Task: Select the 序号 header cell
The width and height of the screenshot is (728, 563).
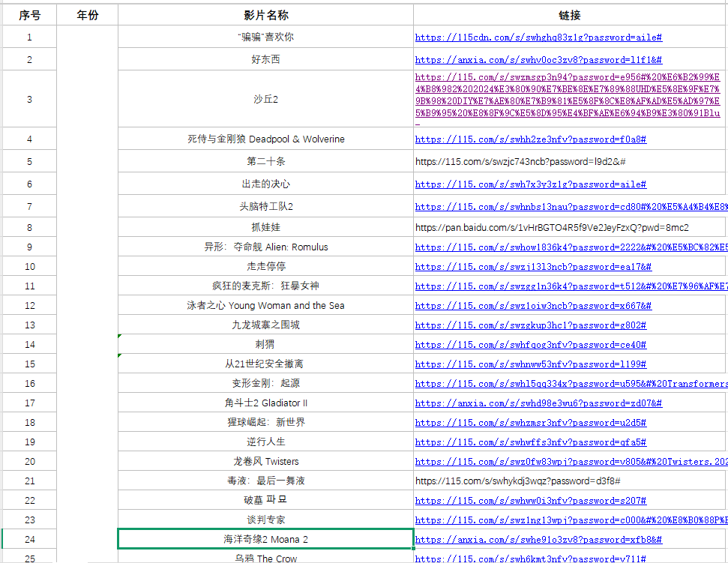Action: click(30, 15)
